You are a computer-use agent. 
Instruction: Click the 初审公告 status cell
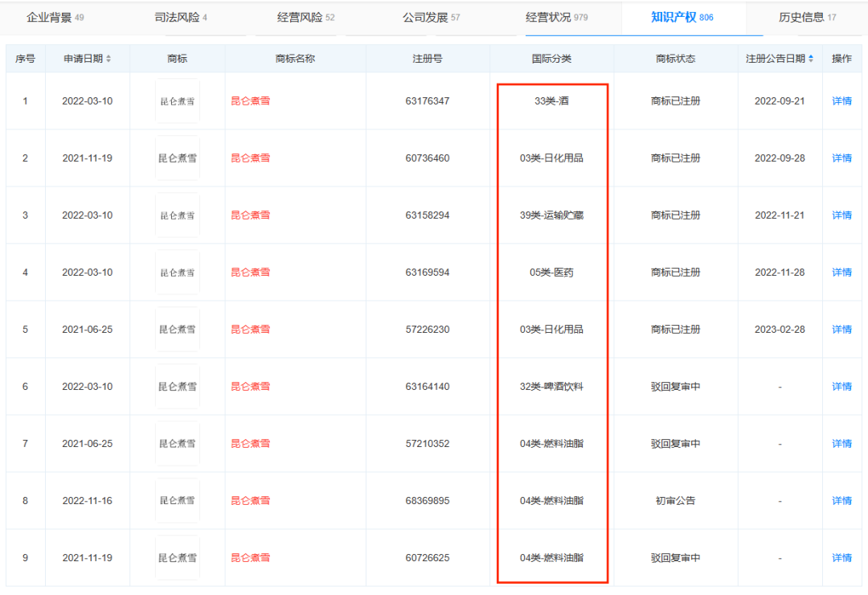pos(675,501)
